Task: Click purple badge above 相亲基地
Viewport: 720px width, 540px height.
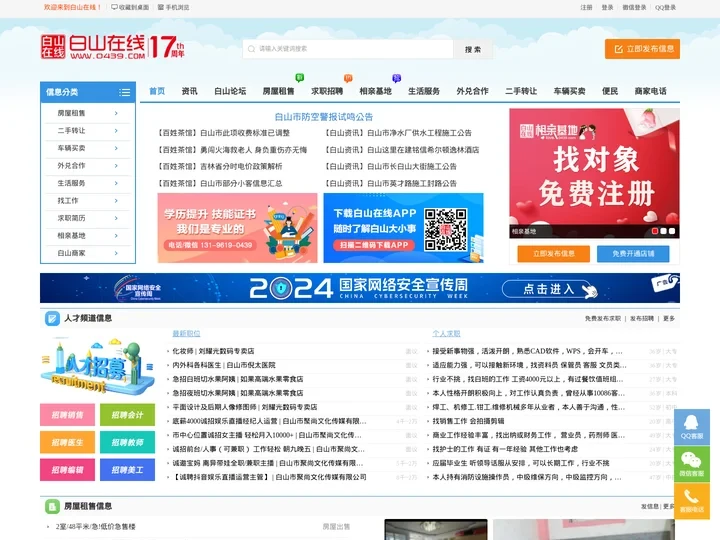Action: point(397,78)
